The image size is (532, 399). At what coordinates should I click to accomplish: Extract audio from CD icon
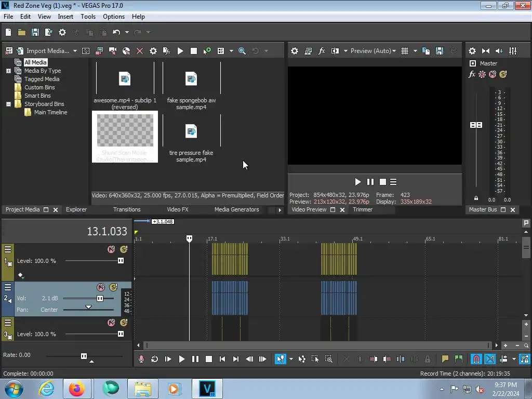pyautogui.click(x=126, y=51)
